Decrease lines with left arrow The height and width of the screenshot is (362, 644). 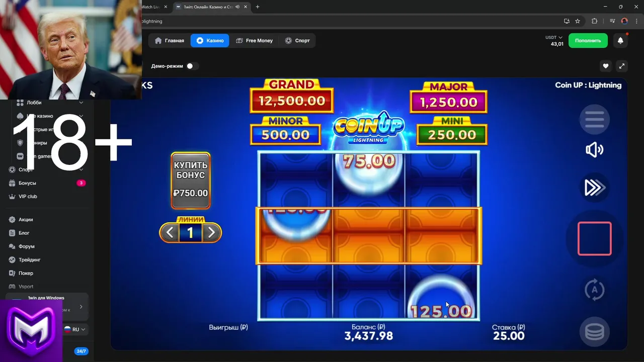pos(170,232)
